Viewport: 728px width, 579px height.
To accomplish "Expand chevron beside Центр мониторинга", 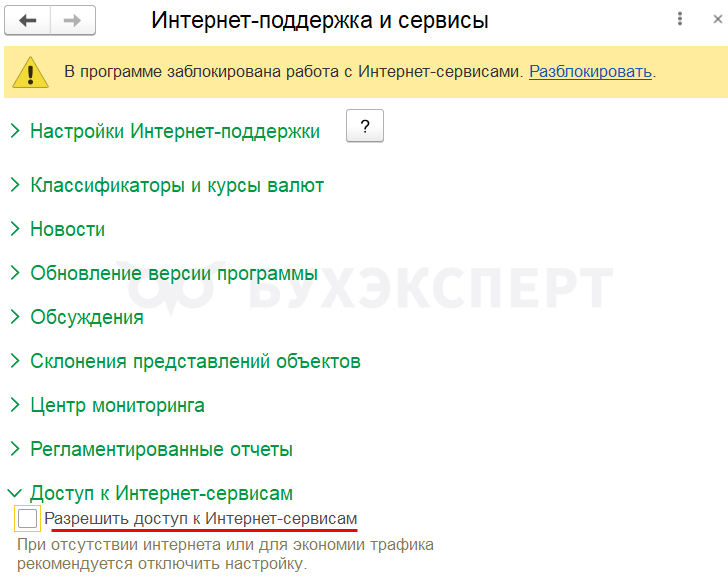I will pyautogui.click(x=15, y=405).
